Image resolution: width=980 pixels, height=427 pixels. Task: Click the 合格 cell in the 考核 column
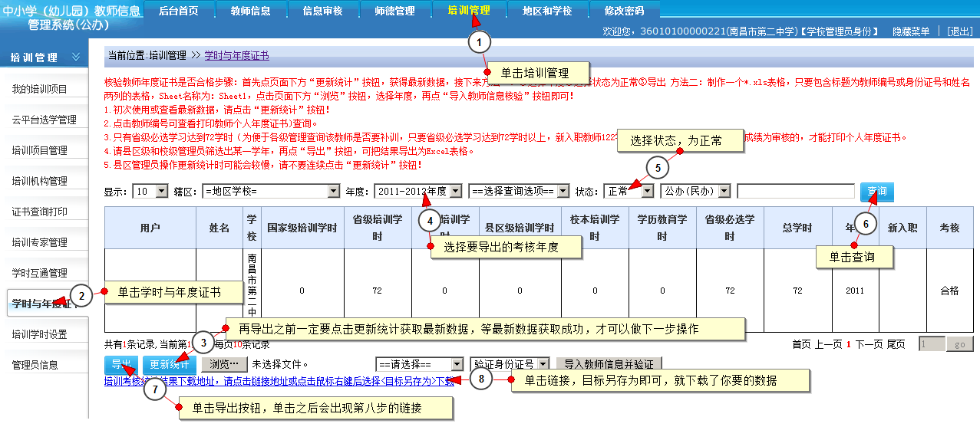pos(949,291)
